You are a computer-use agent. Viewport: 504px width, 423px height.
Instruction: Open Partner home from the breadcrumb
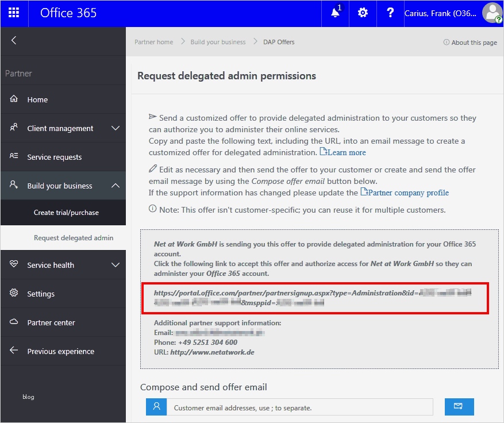(x=153, y=41)
